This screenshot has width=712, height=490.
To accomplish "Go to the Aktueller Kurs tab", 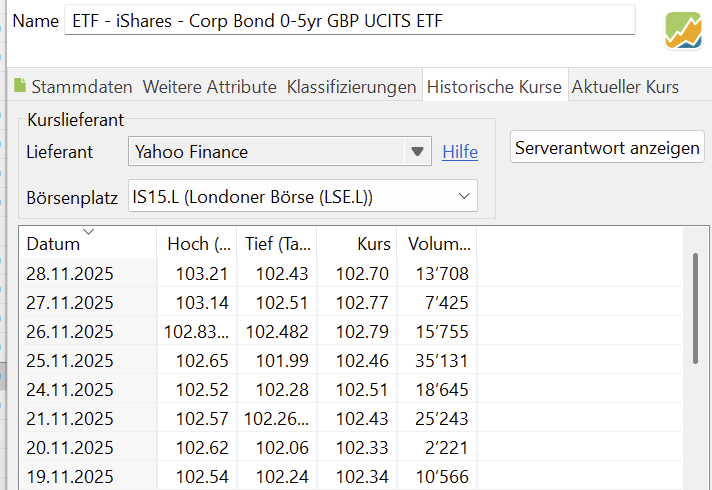I will tap(625, 87).
